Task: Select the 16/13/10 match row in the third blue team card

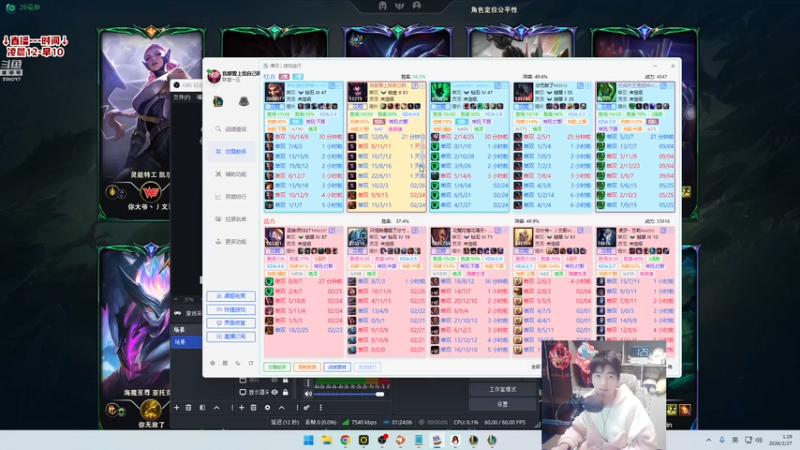Action: pos(469,349)
